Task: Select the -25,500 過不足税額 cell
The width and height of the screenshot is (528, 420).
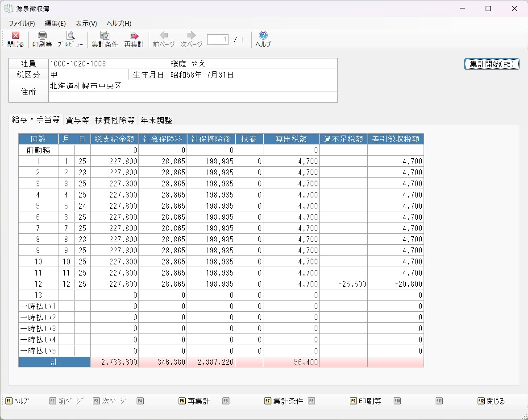Action: (343, 284)
